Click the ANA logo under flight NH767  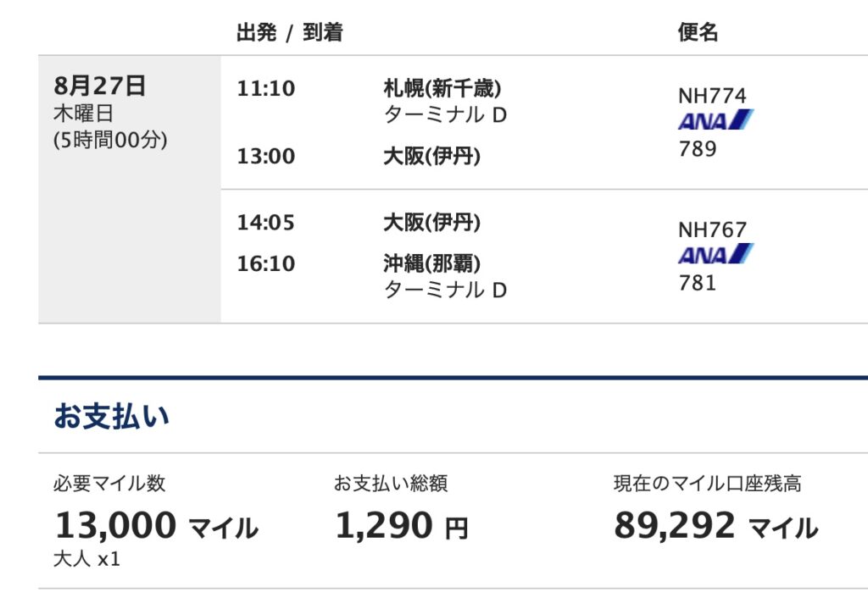click(715, 255)
